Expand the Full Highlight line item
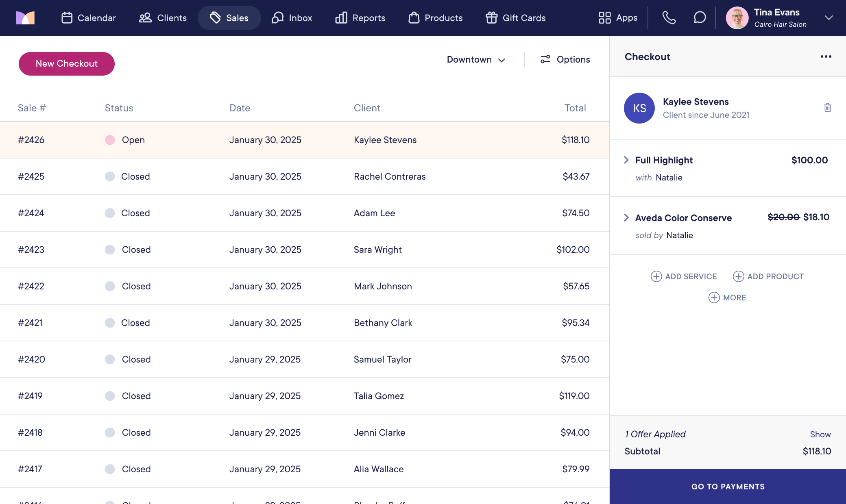846x504 pixels. pyautogui.click(x=626, y=160)
